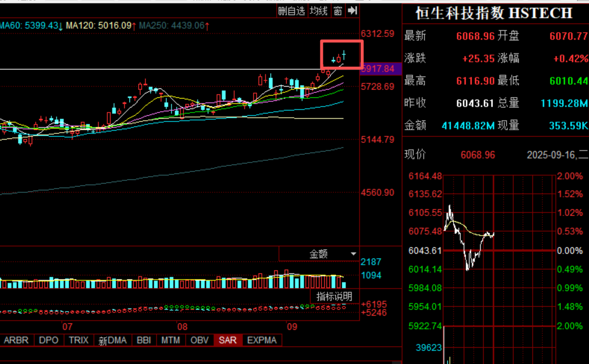Image resolution: width=589 pixels, height=364 pixels.
Task: Click the 6105.55 intraday price label
Action: [x=425, y=213]
